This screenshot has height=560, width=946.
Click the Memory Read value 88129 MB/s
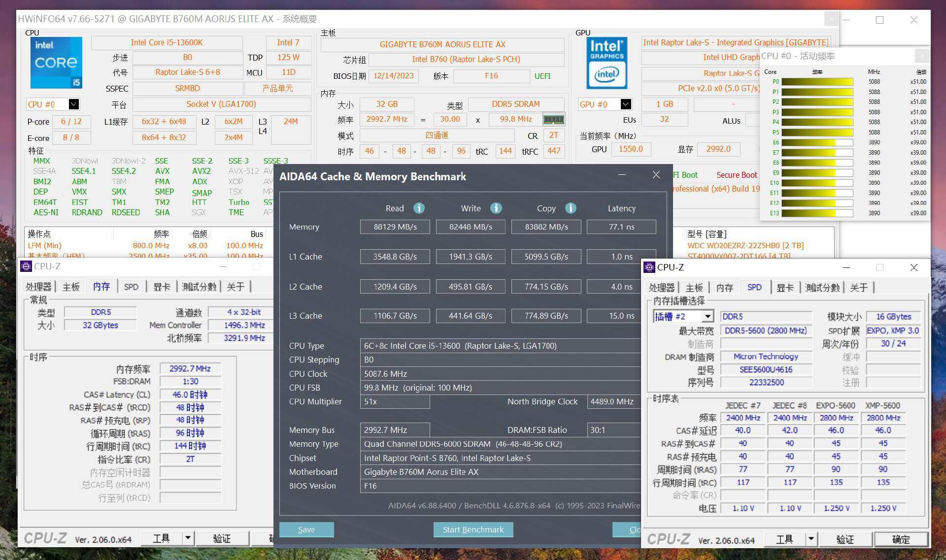click(395, 227)
